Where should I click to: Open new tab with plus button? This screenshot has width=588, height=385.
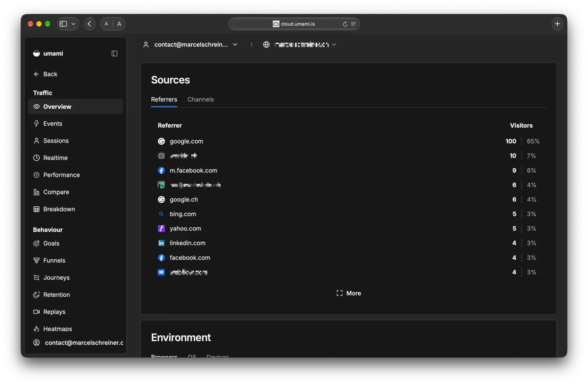(x=557, y=24)
